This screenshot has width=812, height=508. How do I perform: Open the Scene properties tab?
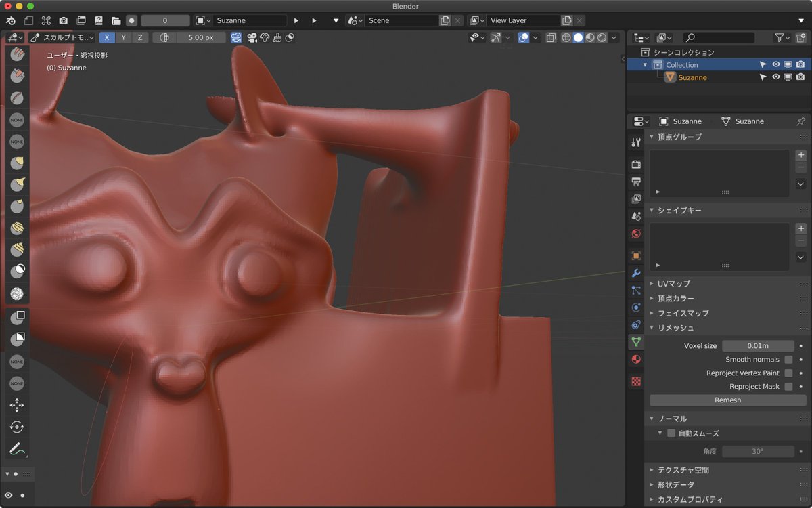coord(636,216)
